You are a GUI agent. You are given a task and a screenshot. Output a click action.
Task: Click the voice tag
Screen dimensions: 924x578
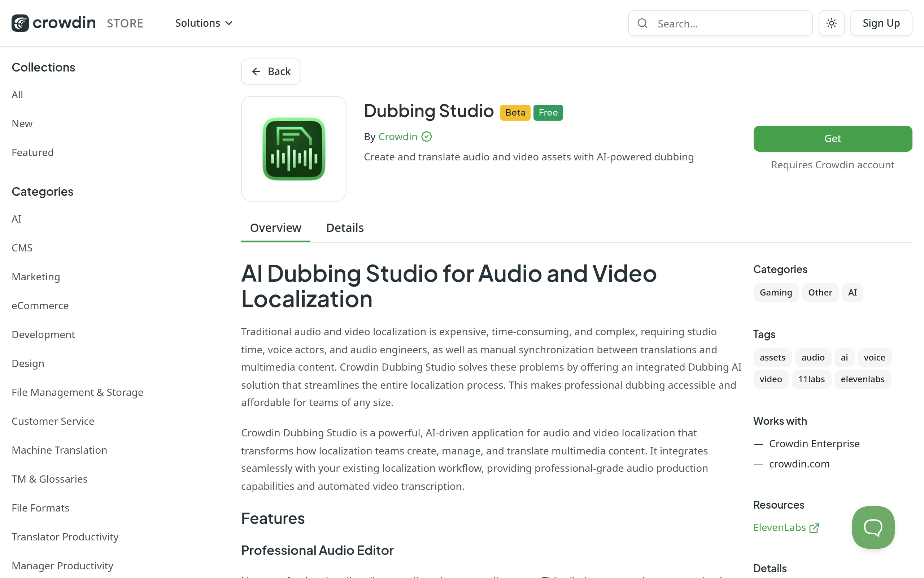[874, 357]
